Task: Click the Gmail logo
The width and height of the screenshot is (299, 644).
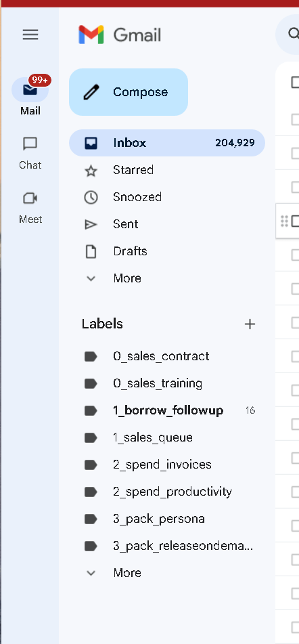Action: point(119,35)
